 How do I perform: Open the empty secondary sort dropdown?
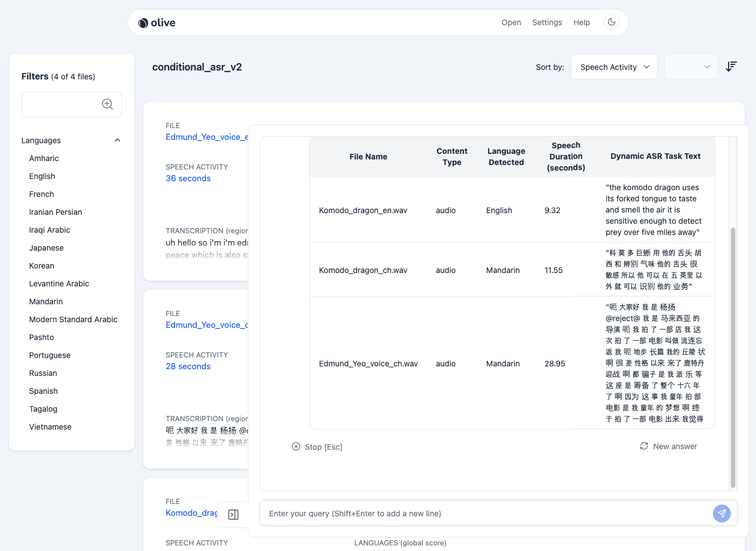point(691,67)
